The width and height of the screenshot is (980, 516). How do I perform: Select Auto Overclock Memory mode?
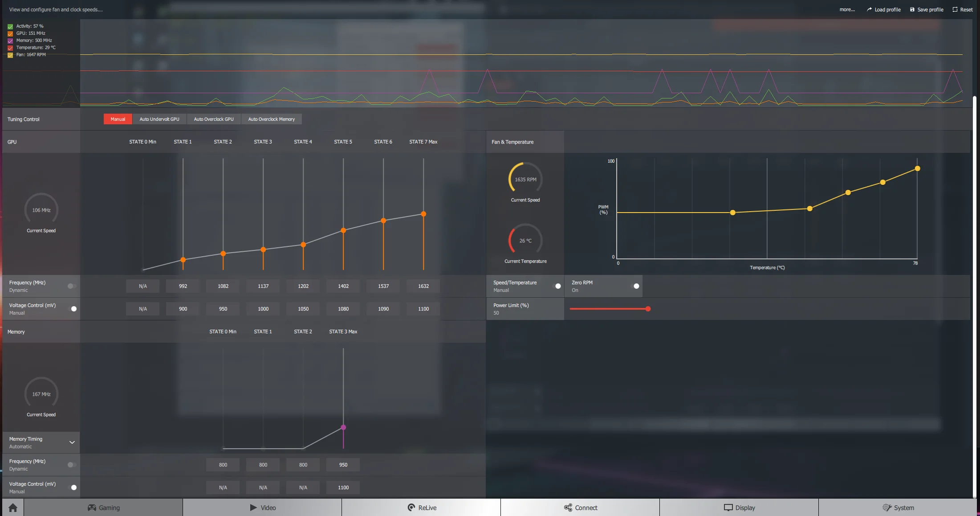(x=272, y=119)
